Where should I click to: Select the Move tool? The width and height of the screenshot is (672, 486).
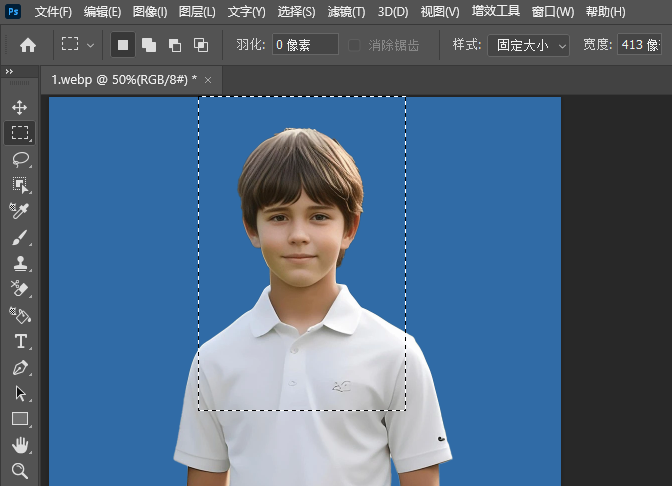tap(20, 107)
